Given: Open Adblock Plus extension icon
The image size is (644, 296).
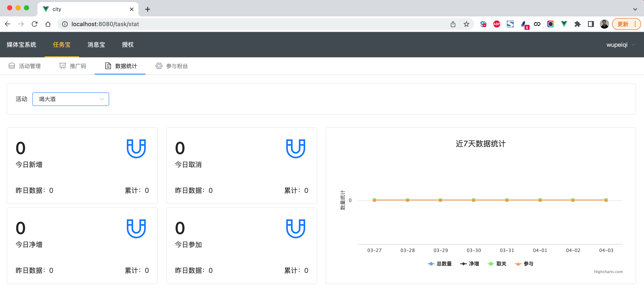Looking at the screenshot, I should [x=497, y=24].
